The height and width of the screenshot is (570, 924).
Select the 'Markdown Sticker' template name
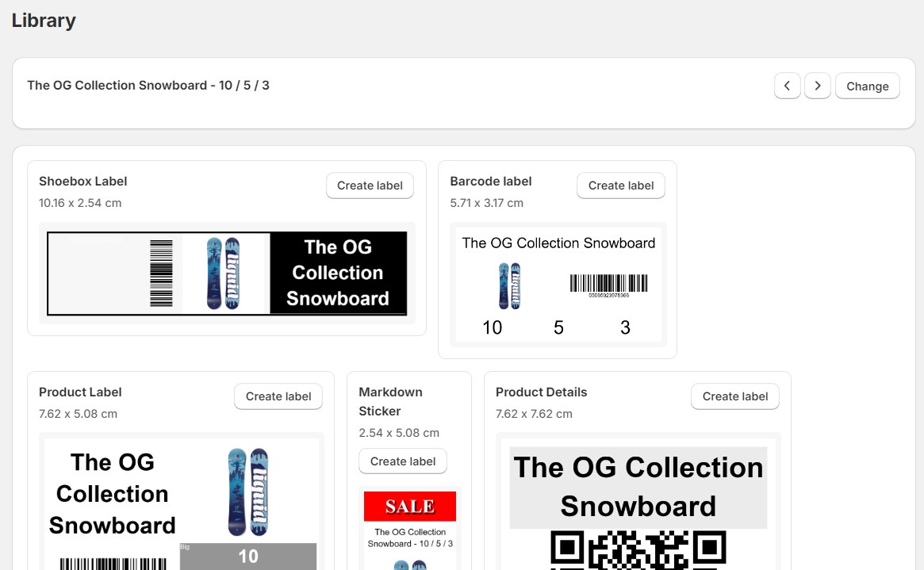coord(390,402)
